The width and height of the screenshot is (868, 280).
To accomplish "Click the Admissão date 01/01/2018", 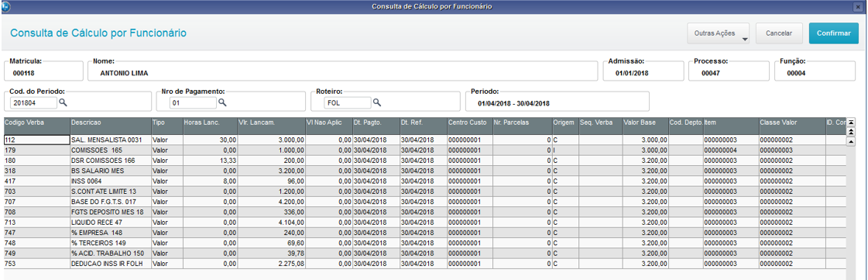I will tap(632, 73).
